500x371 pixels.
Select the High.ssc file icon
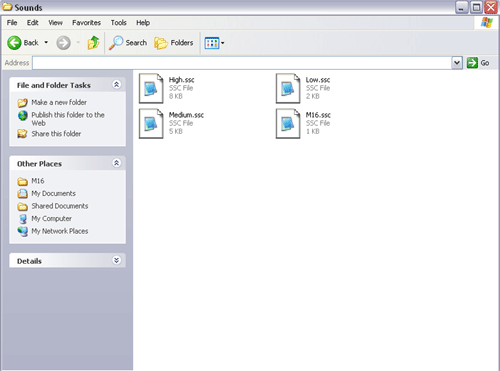[x=151, y=88]
